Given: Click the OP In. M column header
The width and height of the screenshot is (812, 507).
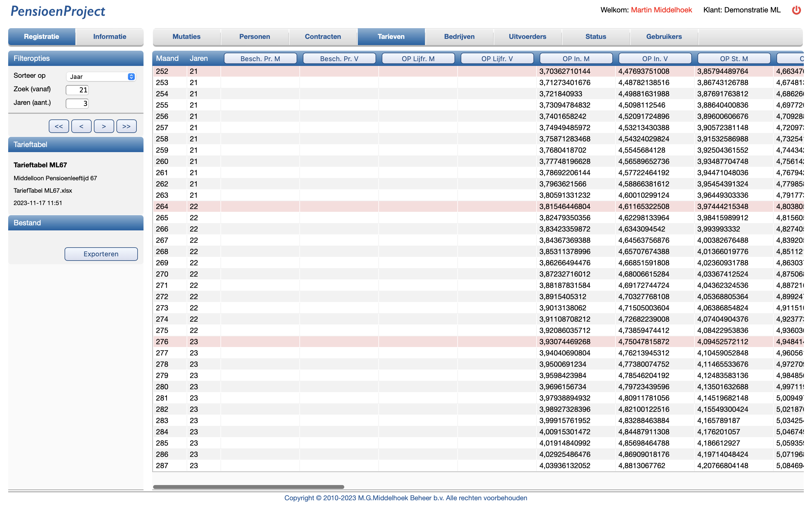Looking at the screenshot, I should point(576,59).
